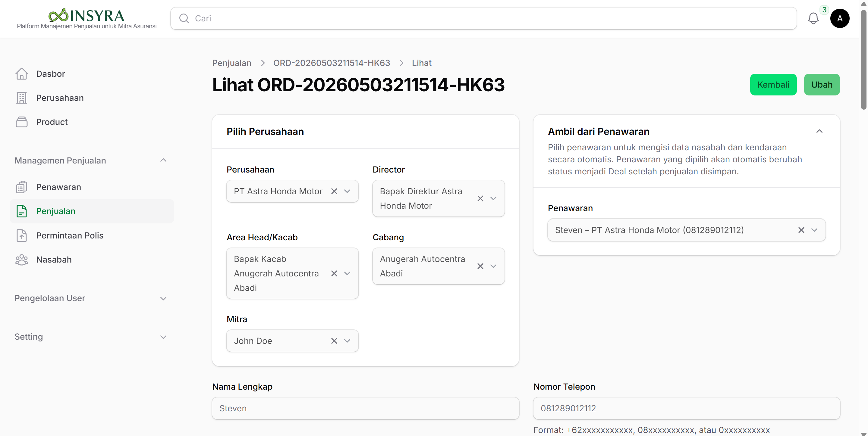Screen dimensions: 868x436
Task: Clear the selected Penawaran Steven entry
Action: [x=801, y=230]
